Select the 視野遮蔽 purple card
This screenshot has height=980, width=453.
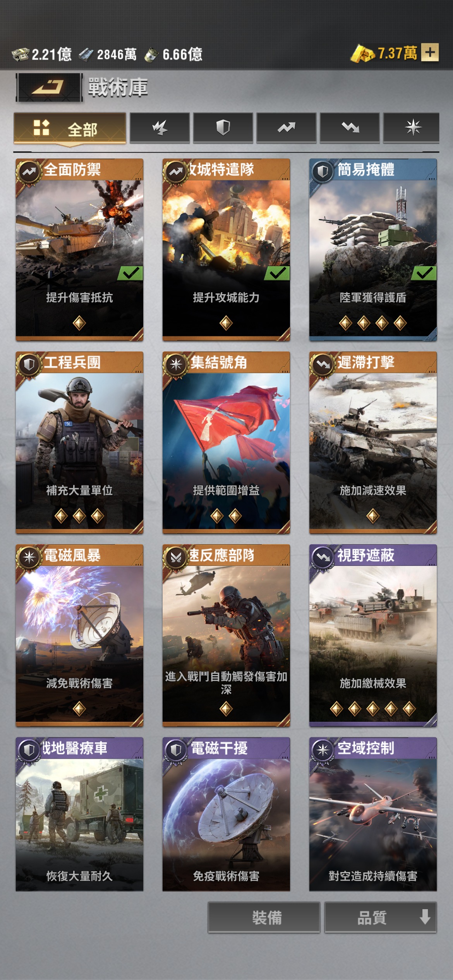coord(373,635)
